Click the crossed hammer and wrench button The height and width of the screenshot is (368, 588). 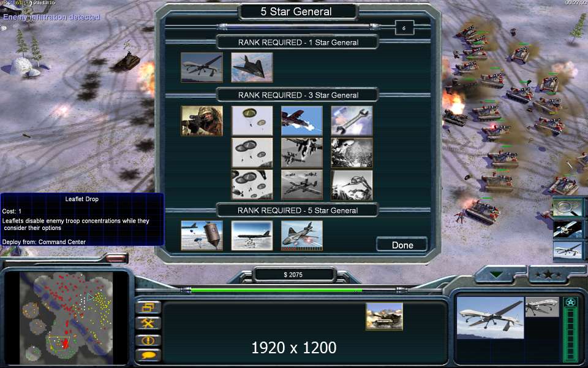pyautogui.click(x=148, y=323)
